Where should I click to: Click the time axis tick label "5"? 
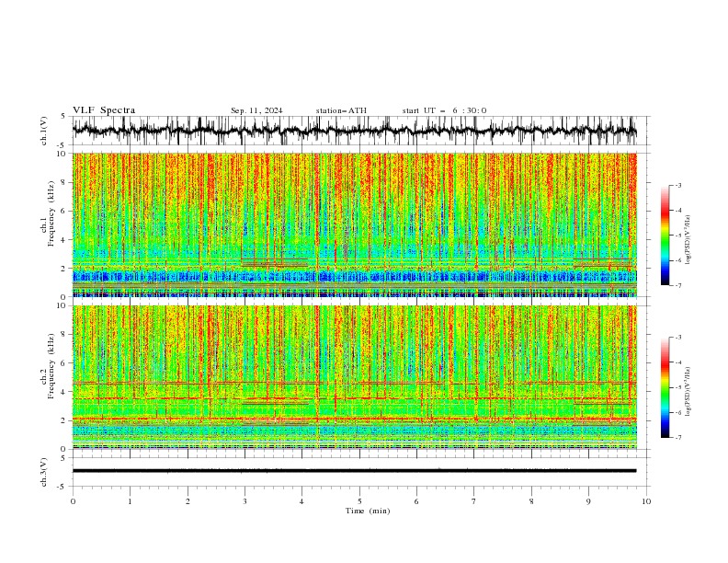click(359, 501)
